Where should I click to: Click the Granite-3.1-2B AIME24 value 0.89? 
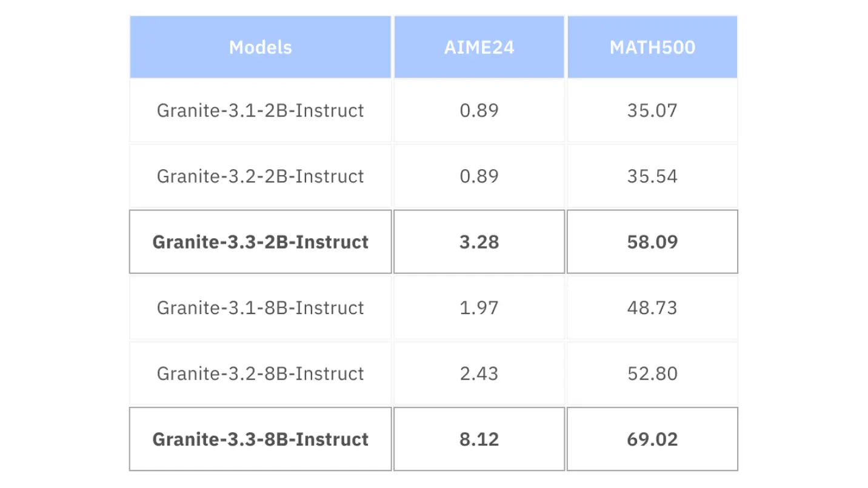click(479, 110)
